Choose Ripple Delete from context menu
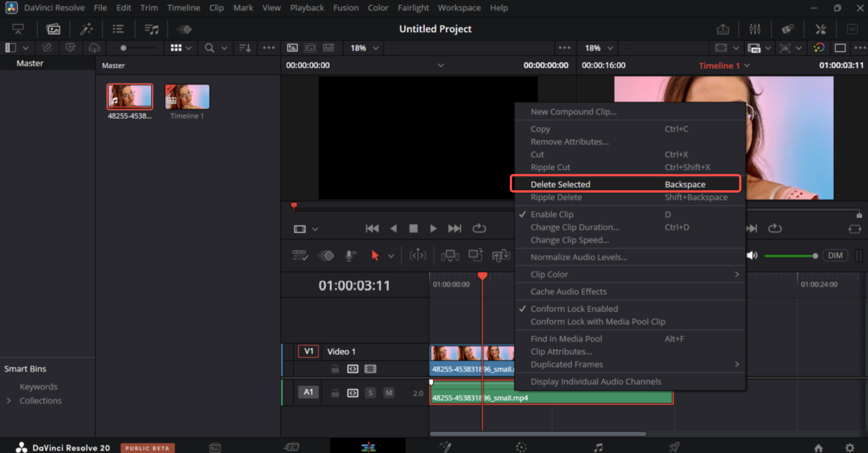Image resolution: width=868 pixels, height=453 pixels. click(x=630, y=197)
